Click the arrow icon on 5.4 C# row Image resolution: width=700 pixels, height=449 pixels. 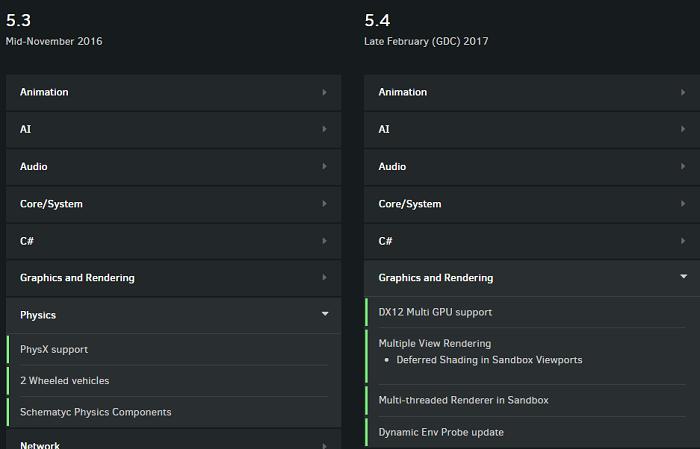coord(683,241)
